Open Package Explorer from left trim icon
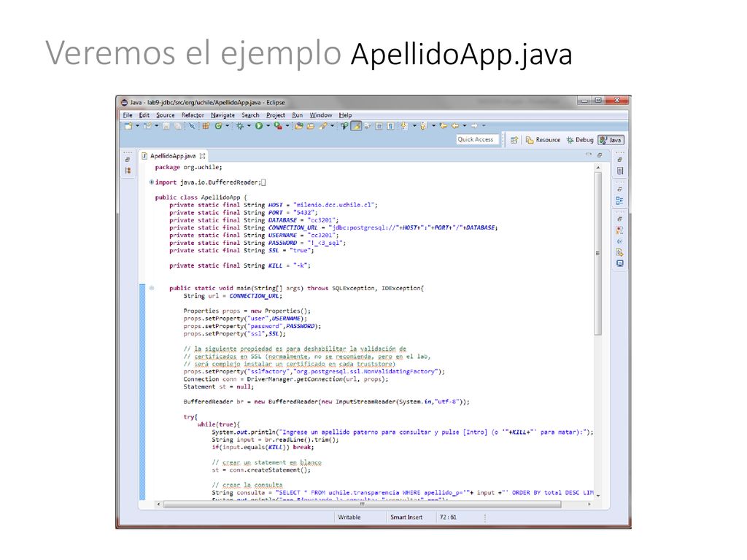The height and width of the screenshot is (560, 747). [128, 171]
